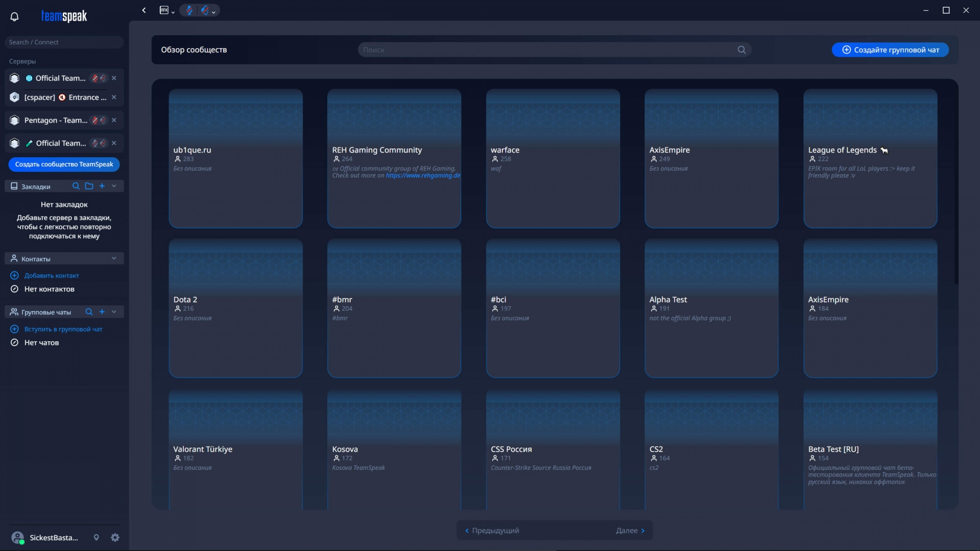The height and width of the screenshot is (551, 980).
Task: Open the Alpha Test community card
Action: tap(712, 308)
